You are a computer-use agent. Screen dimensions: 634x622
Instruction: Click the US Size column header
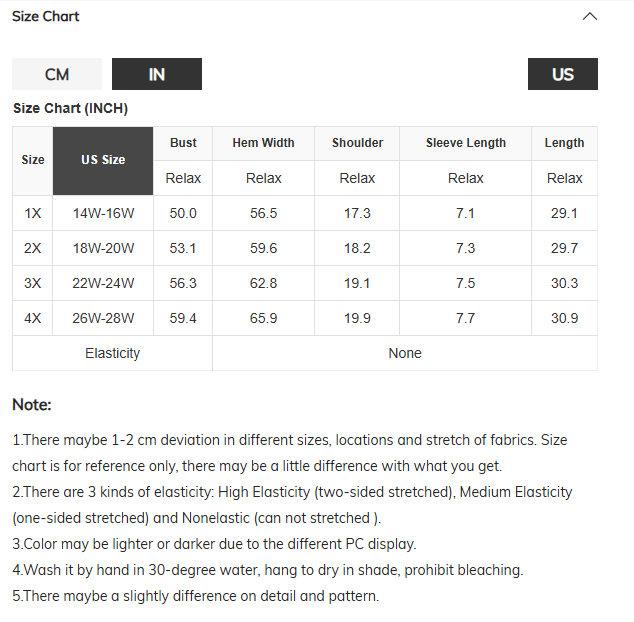coord(103,160)
